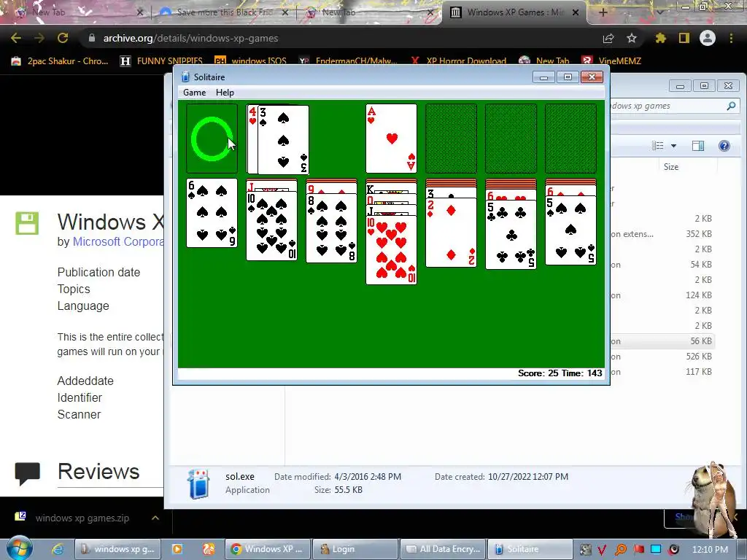Click the archive.org address bar
The height and width of the screenshot is (560, 747).
point(333,38)
